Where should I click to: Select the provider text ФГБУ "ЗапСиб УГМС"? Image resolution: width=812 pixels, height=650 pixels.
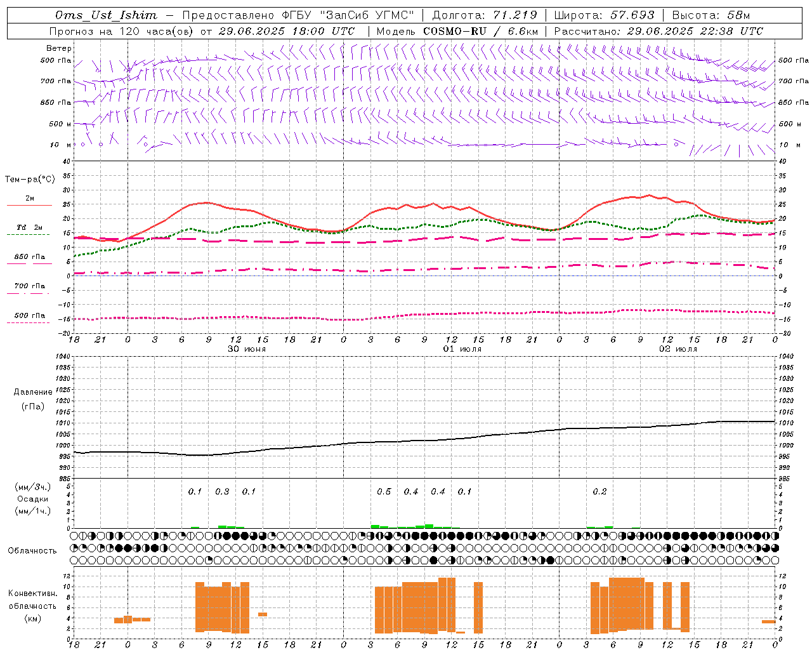click(348, 15)
